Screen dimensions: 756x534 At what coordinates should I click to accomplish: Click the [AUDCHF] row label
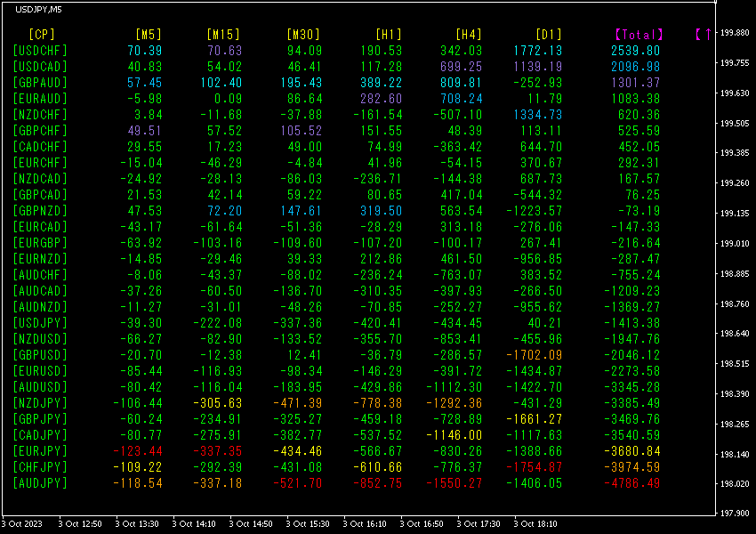40,275
